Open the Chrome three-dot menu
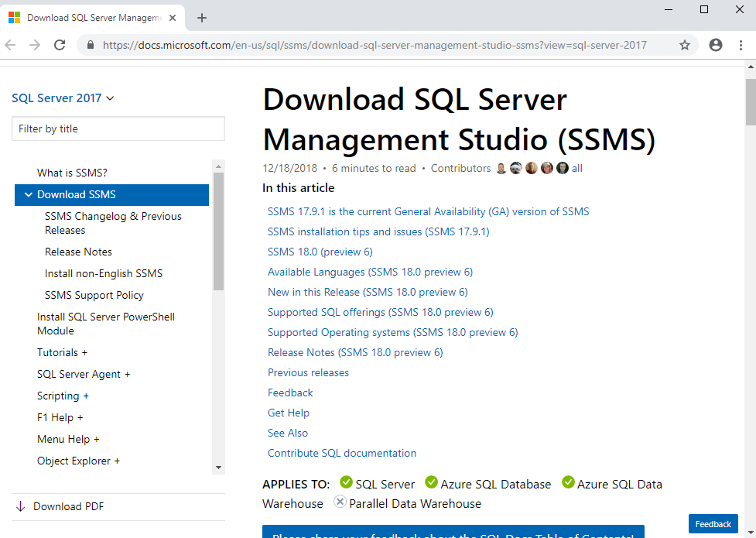 click(x=741, y=46)
